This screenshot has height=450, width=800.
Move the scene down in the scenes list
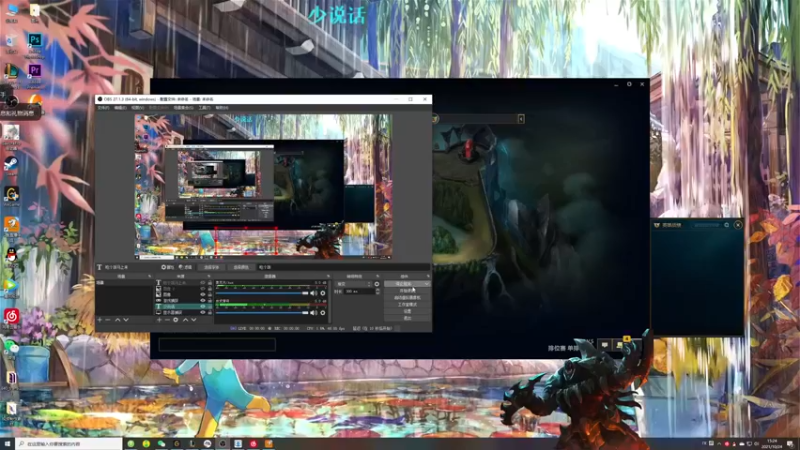[126, 320]
